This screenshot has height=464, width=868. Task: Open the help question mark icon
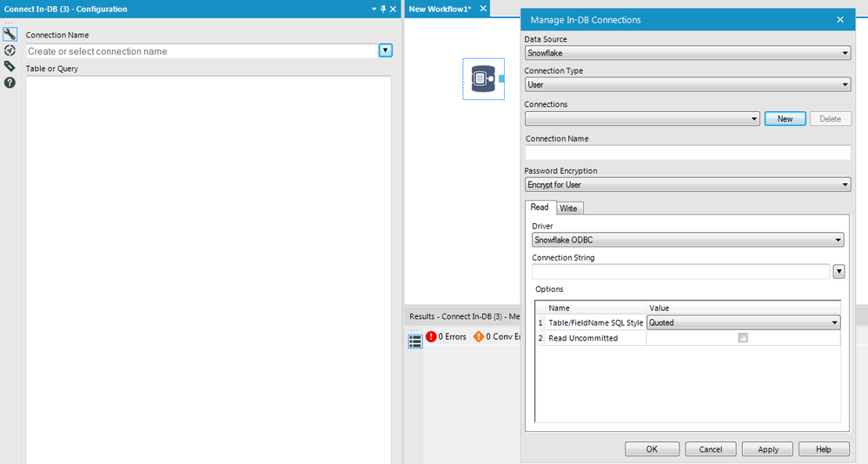[x=10, y=83]
